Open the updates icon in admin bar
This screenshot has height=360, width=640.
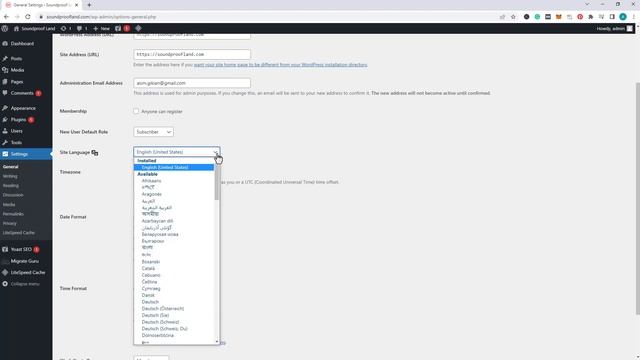coord(66,29)
